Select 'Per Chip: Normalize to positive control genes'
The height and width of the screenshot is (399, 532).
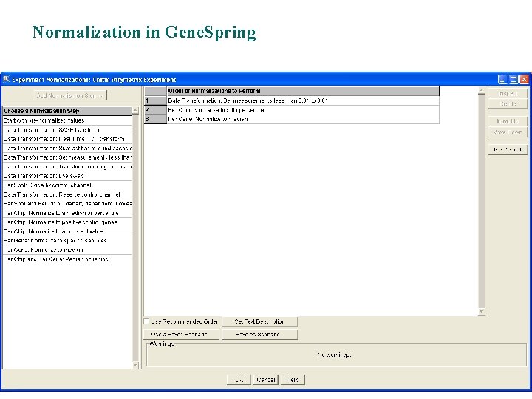point(67,222)
